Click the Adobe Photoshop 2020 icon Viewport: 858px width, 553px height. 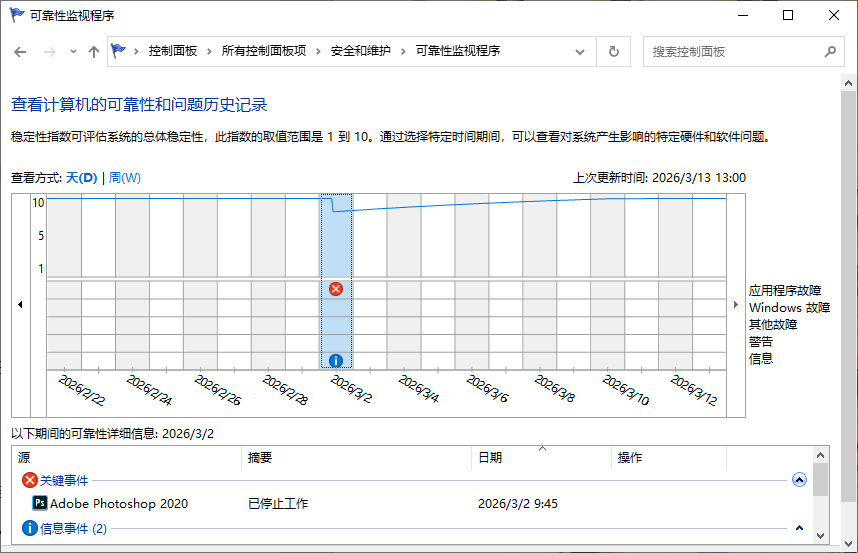point(40,503)
